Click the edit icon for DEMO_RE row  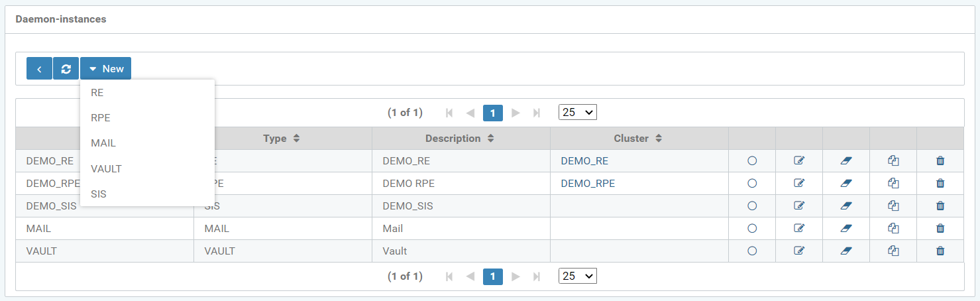799,161
